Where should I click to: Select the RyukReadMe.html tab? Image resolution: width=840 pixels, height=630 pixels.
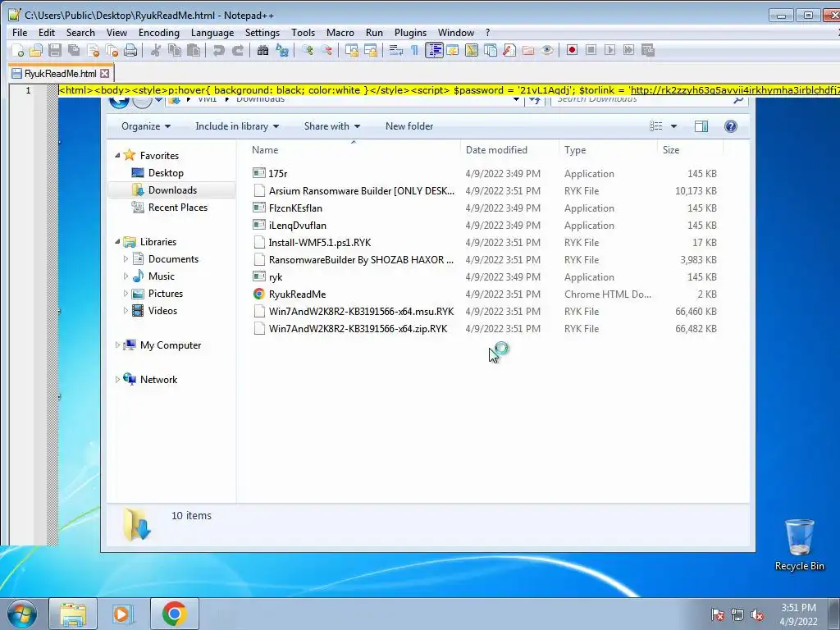(x=60, y=74)
